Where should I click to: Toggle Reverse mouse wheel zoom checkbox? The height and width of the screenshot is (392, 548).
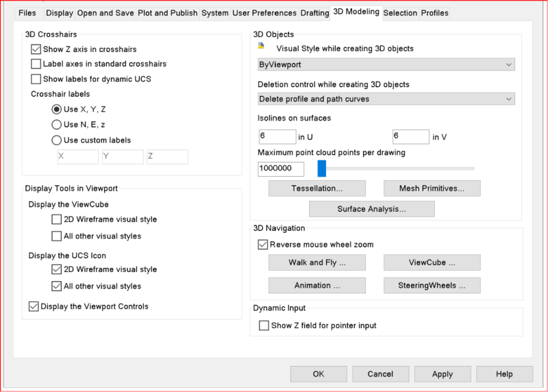[x=263, y=244]
